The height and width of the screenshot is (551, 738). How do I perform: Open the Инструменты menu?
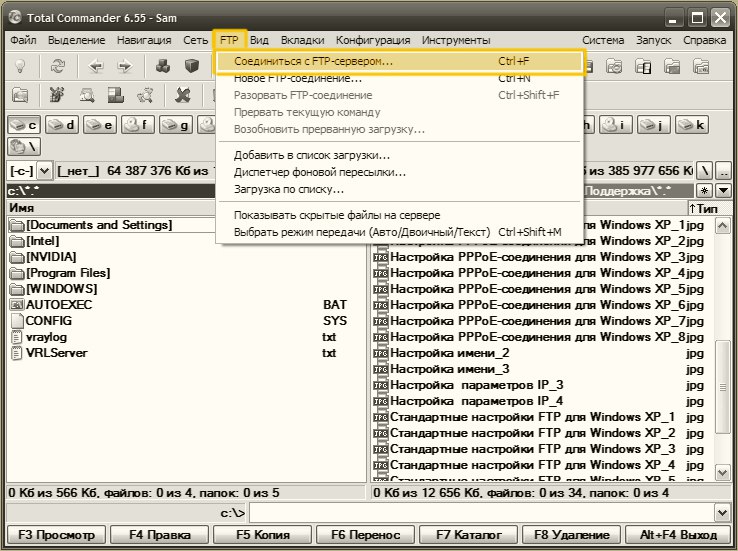tap(456, 40)
